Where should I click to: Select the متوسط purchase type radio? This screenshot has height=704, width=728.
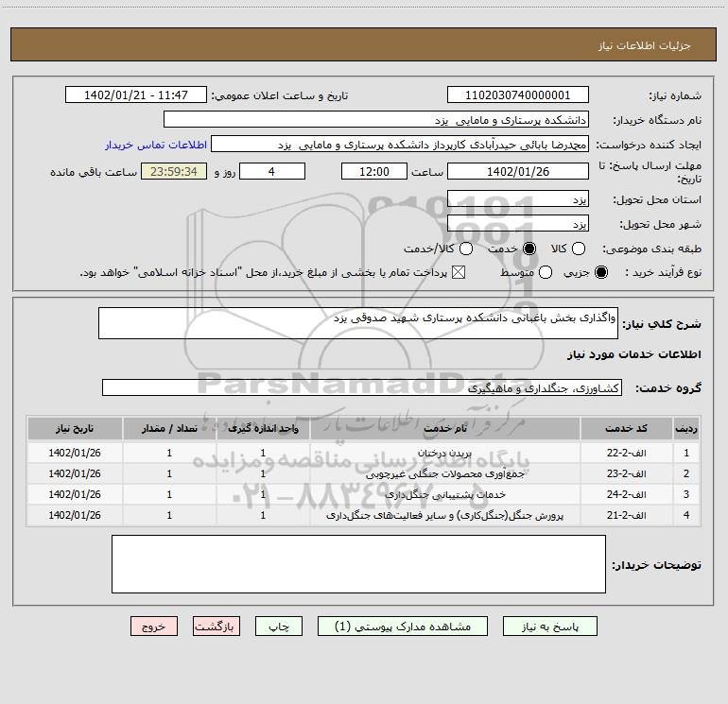546,272
